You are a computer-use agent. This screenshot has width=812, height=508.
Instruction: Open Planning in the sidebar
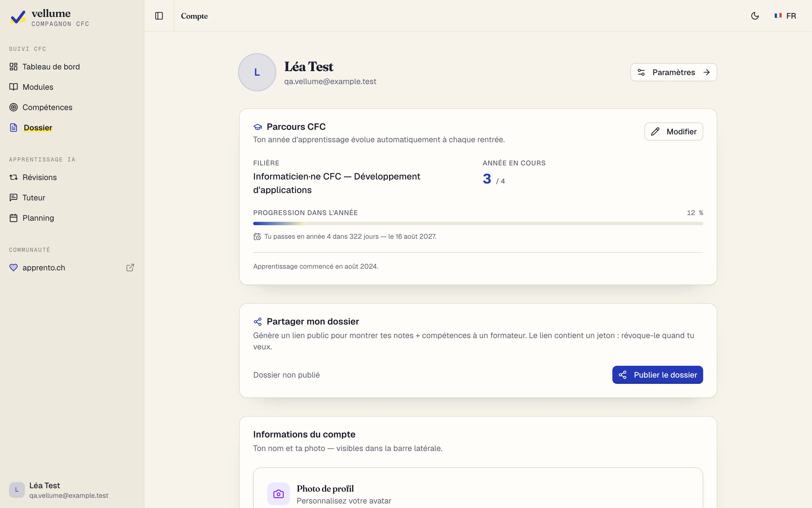coord(72,218)
